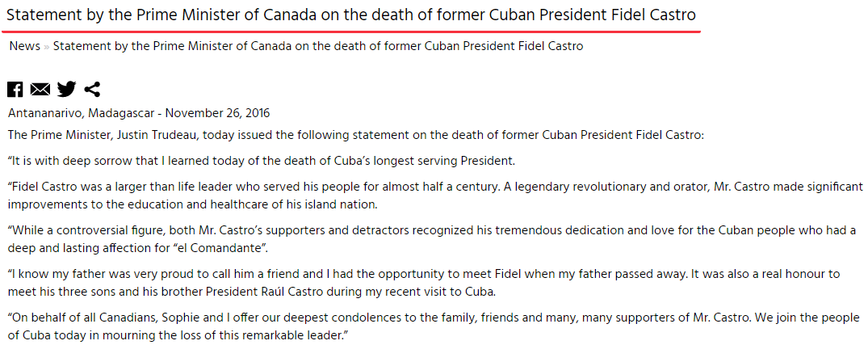Click the red underline beneath the headline

(x=350, y=32)
